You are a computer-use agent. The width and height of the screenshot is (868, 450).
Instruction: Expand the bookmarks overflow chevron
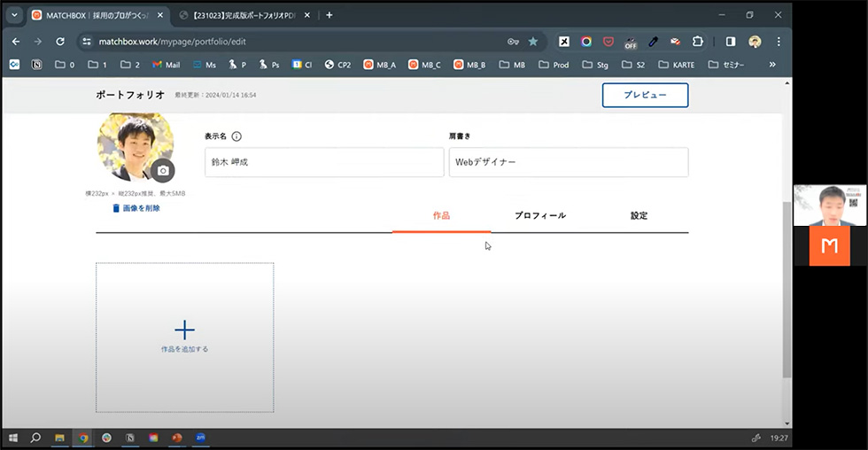(x=772, y=65)
